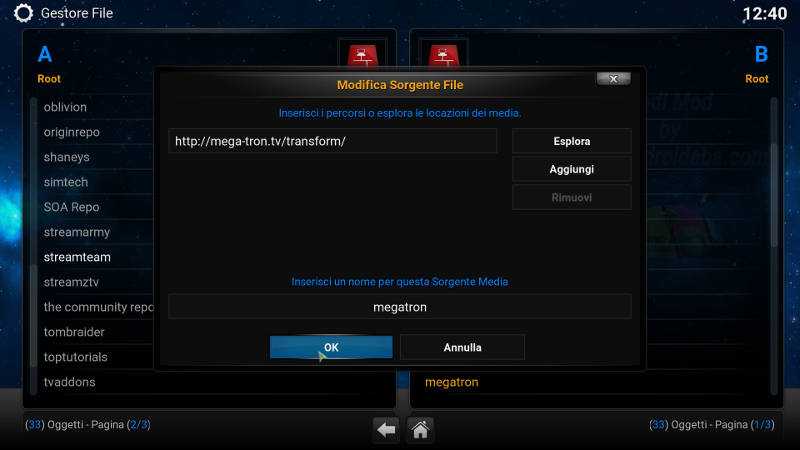800x450 pixels.
Task: Close the Modifica Sorgente File dialog
Action: [613, 79]
